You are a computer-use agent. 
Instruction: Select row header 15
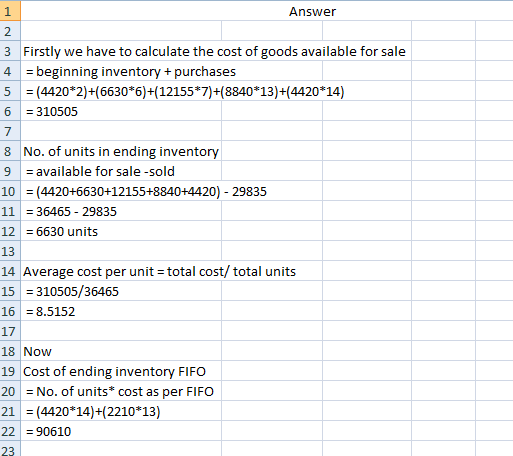click(10, 291)
